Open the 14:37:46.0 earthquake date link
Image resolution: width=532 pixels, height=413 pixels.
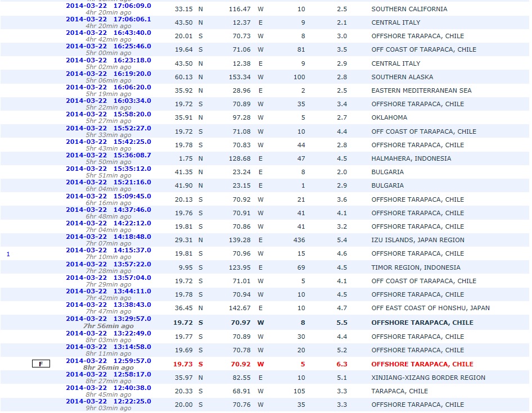109,210
